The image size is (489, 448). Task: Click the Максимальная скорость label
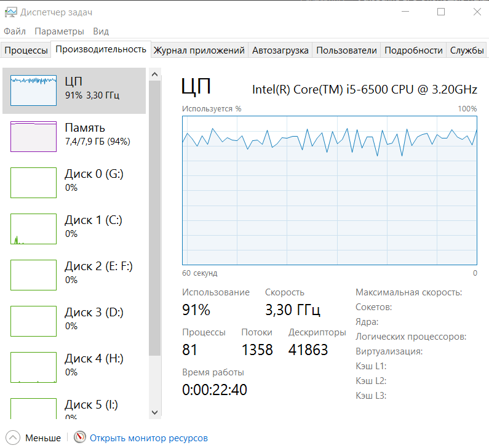[409, 292]
